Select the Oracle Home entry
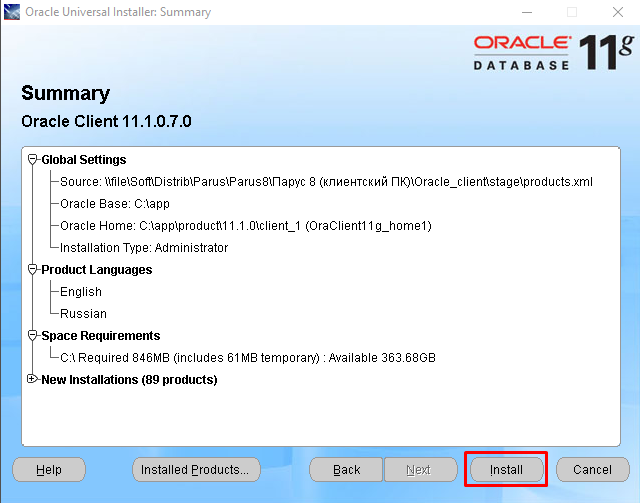 click(x=245, y=225)
